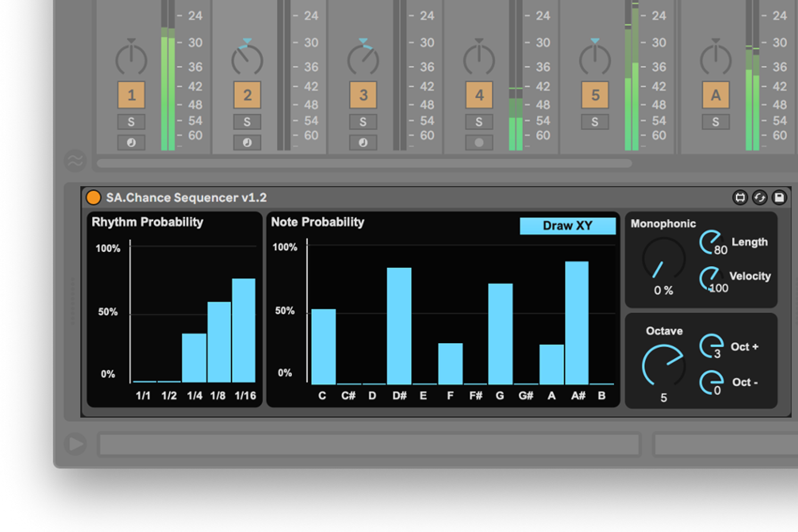Click the A note probability bar
Image resolution: width=798 pixels, height=532 pixels.
coord(552,364)
